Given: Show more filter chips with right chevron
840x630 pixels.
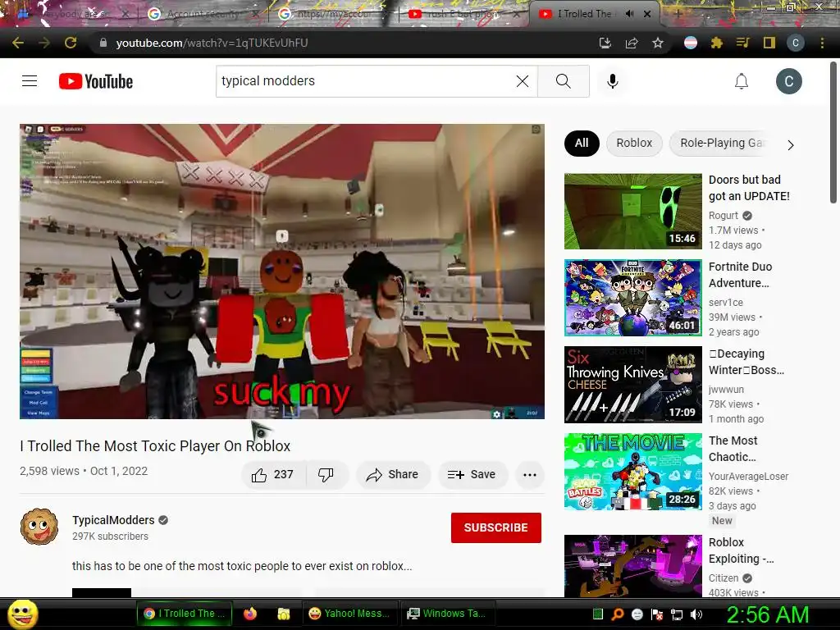Looking at the screenshot, I should tap(791, 144).
